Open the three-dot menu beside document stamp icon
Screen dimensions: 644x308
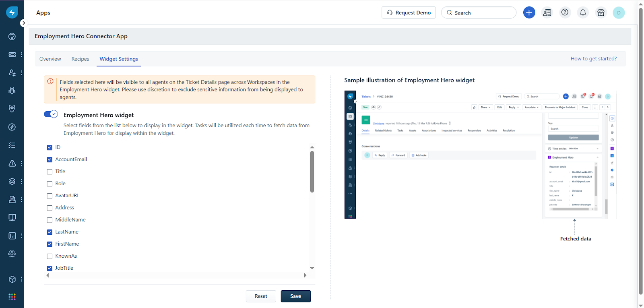[22, 199]
